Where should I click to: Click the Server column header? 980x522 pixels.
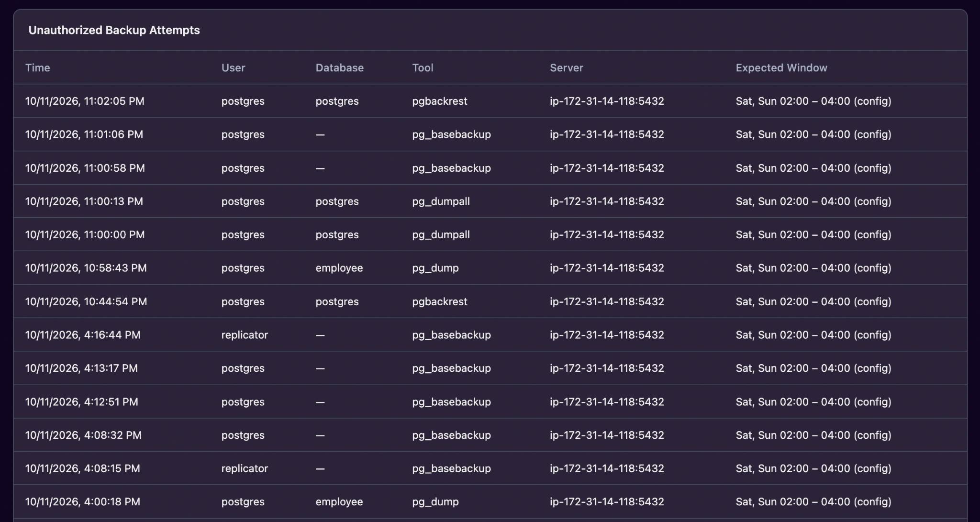coord(567,67)
